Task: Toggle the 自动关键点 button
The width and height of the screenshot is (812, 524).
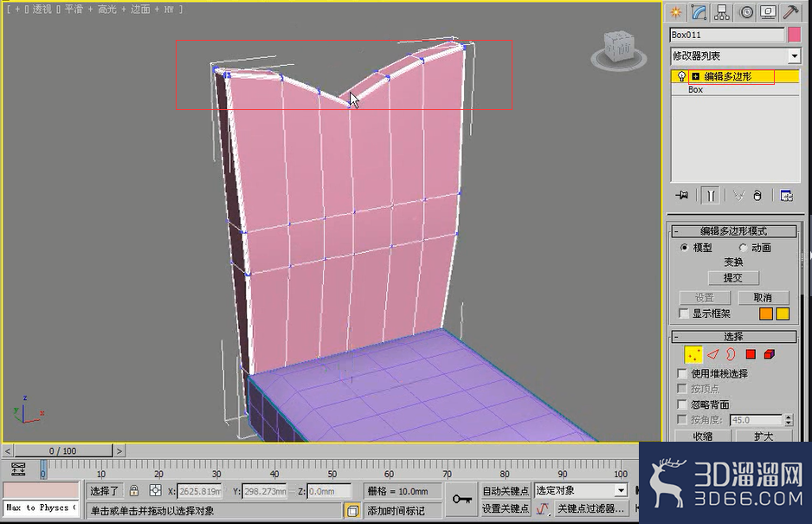Action: point(506,490)
